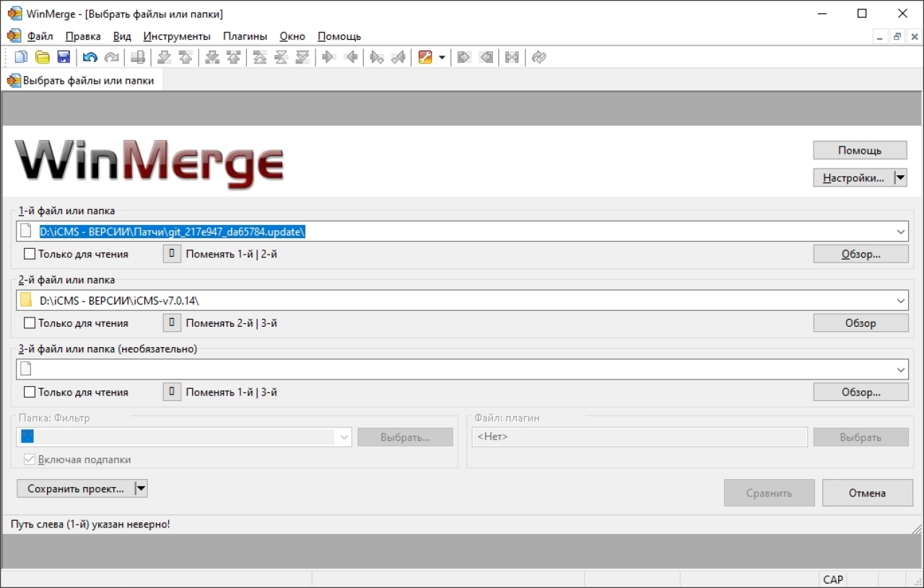Click the Auto merge toolbar icon
The width and height of the screenshot is (924, 588).
click(512, 57)
